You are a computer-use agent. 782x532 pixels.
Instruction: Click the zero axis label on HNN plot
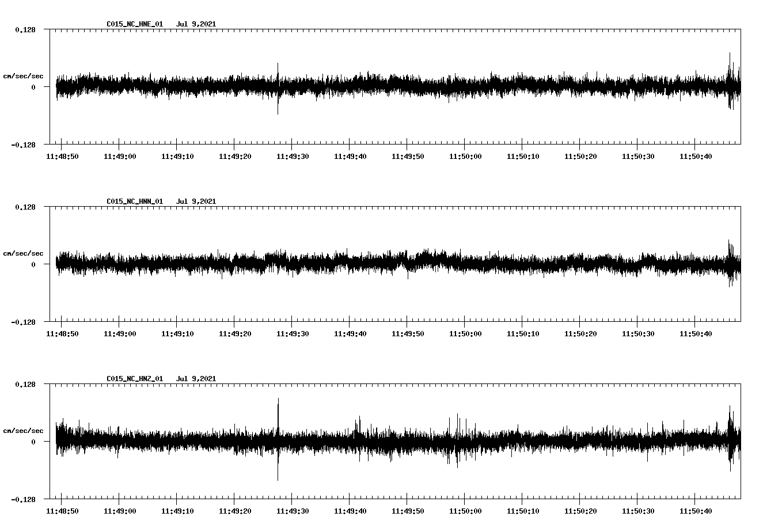pyautogui.click(x=33, y=265)
